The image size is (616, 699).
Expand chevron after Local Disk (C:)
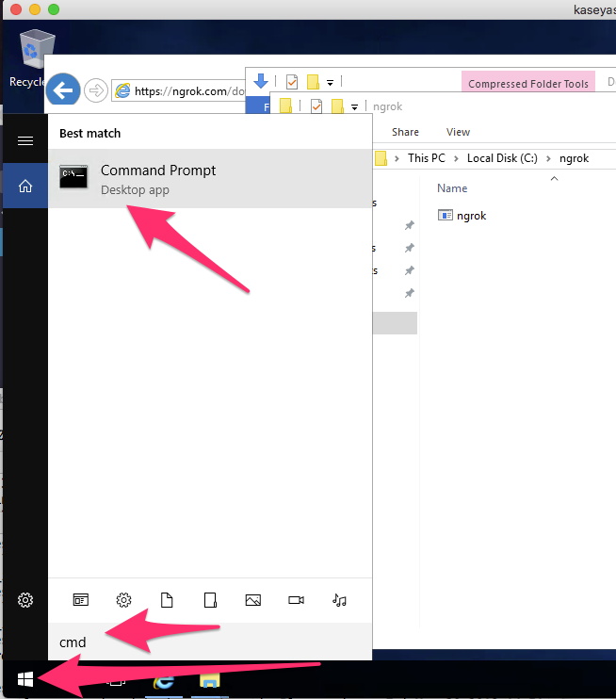[x=548, y=158]
